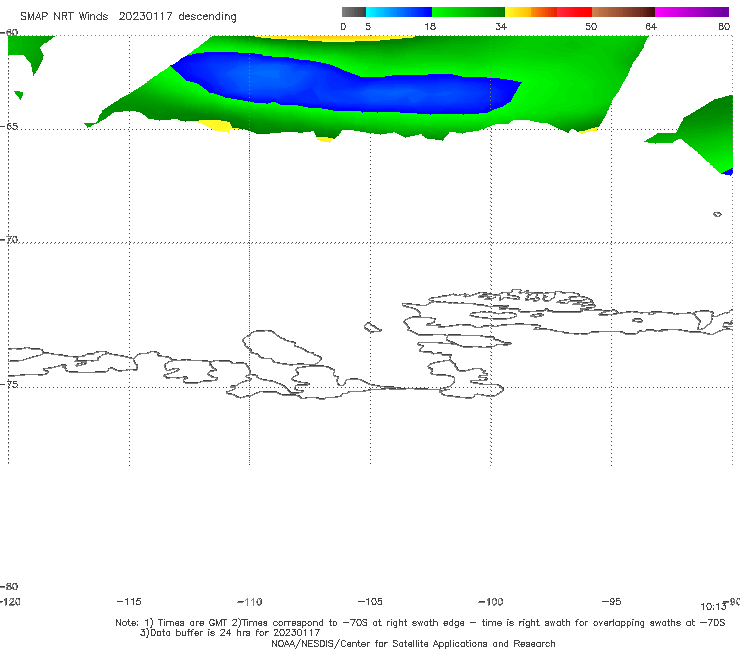Click the latitude label "-65"
Image resolution: width=740 pixels, height=650 pixels.
(x=9, y=127)
